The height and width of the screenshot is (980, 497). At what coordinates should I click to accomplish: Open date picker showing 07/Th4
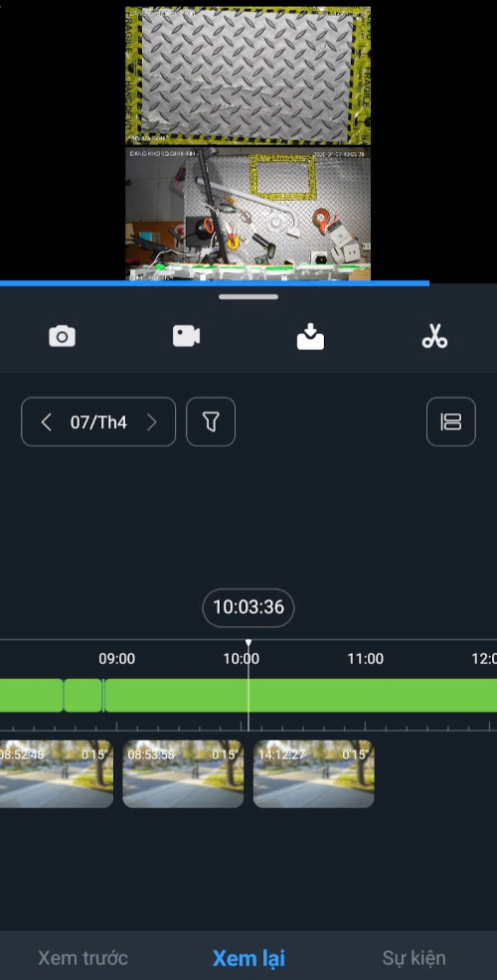(x=98, y=422)
